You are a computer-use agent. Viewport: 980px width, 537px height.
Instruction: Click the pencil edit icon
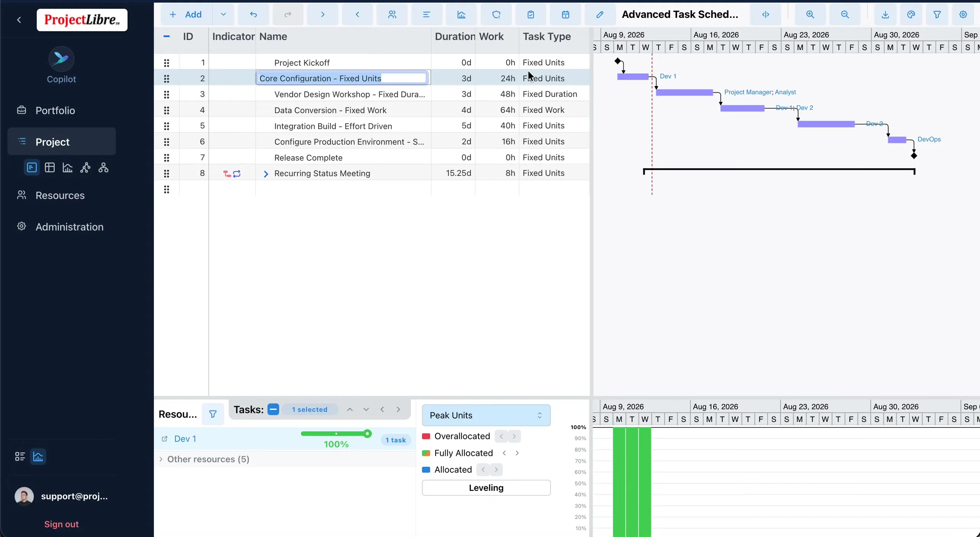click(x=600, y=15)
